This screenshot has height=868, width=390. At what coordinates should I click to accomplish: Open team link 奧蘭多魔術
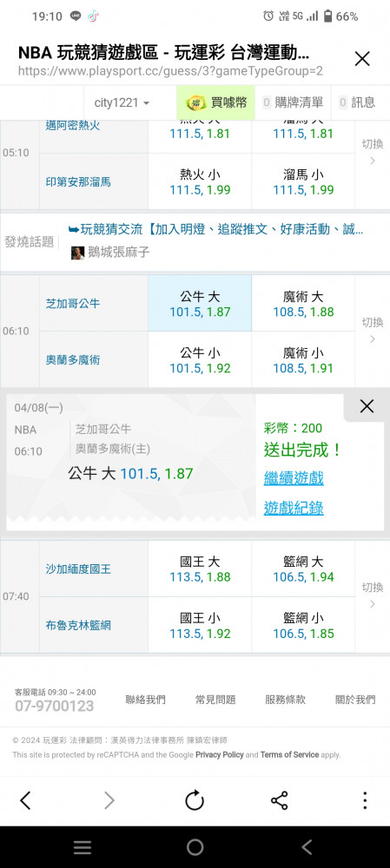(x=73, y=360)
